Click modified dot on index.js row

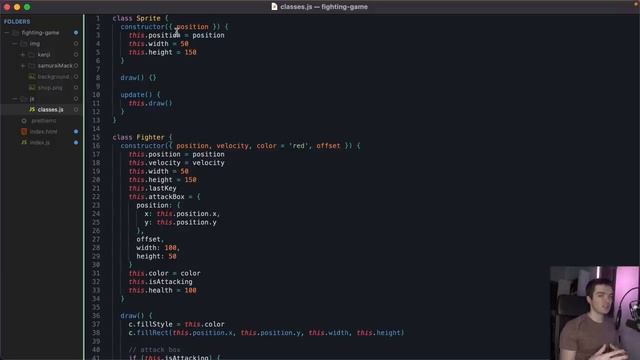pyautogui.click(x=76, y=143)
